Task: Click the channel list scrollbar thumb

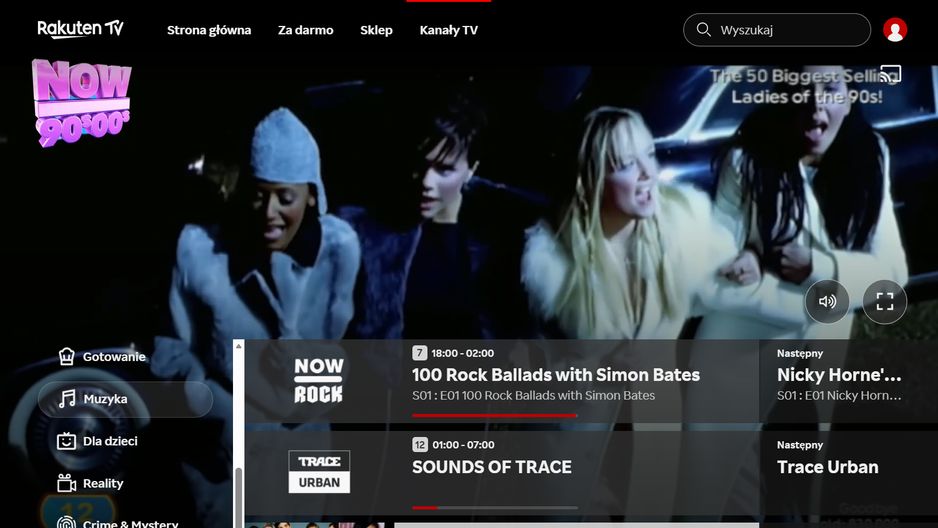Action: (239, 498)
